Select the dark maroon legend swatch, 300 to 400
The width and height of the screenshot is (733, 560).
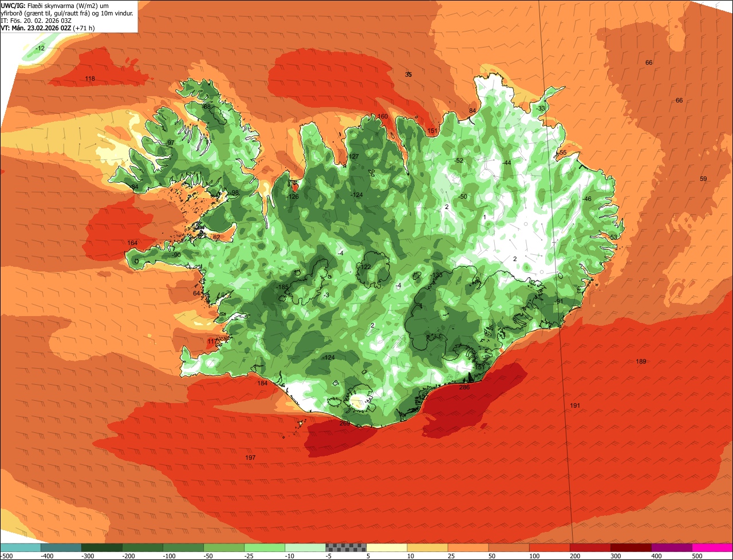coord(630,547)
